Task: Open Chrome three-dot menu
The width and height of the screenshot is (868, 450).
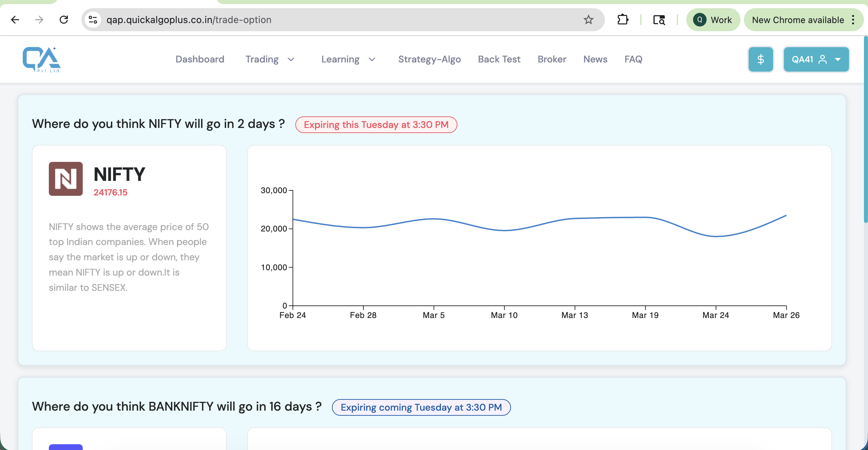Action: coord(853,20)
